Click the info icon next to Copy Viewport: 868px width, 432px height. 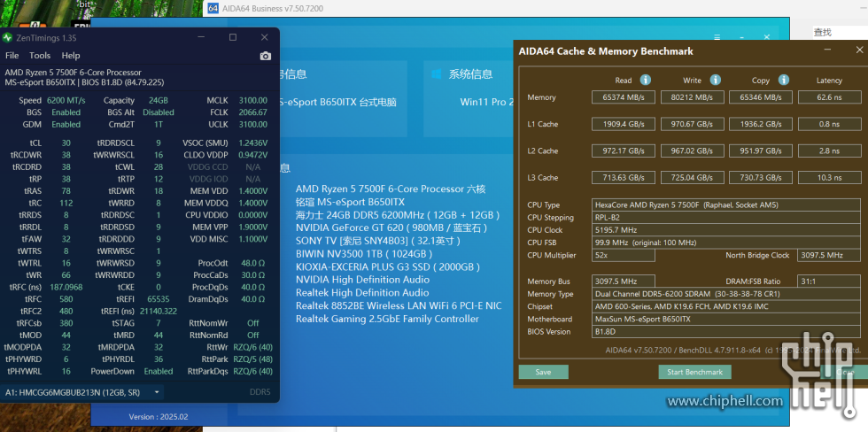coord(783,80)
